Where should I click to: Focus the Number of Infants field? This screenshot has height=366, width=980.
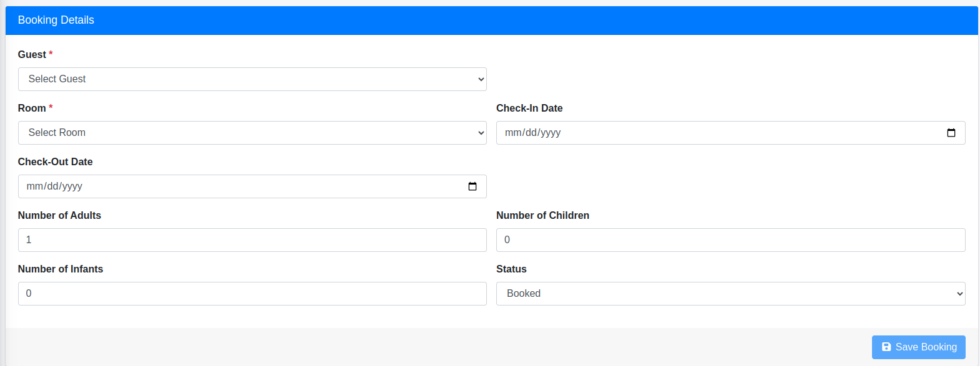tap(252, 294)
